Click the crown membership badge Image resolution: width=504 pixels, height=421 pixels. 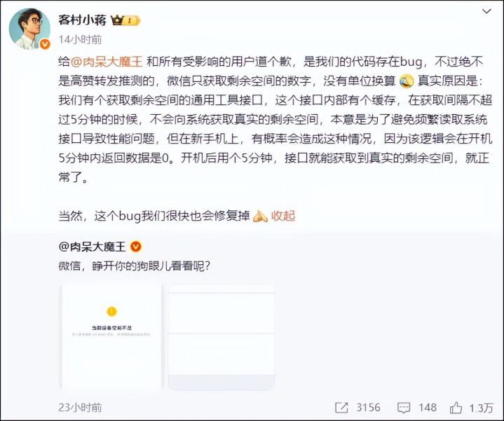point(125,20)
